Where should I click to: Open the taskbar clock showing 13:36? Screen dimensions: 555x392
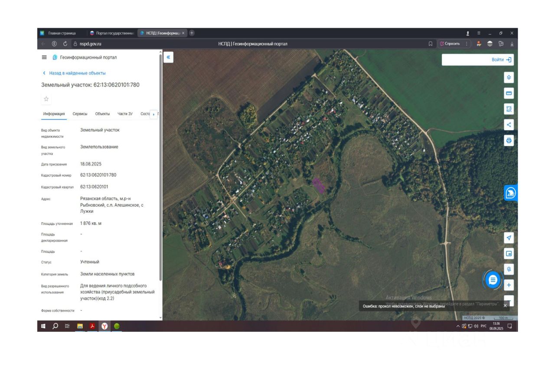tap(496, 326)
